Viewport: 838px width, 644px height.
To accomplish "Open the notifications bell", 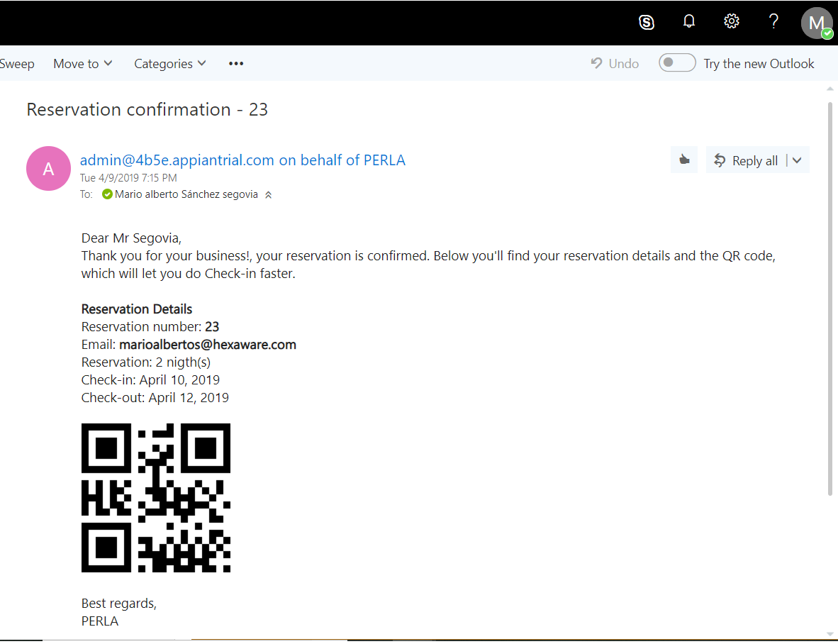I will (x=689, y=21).
